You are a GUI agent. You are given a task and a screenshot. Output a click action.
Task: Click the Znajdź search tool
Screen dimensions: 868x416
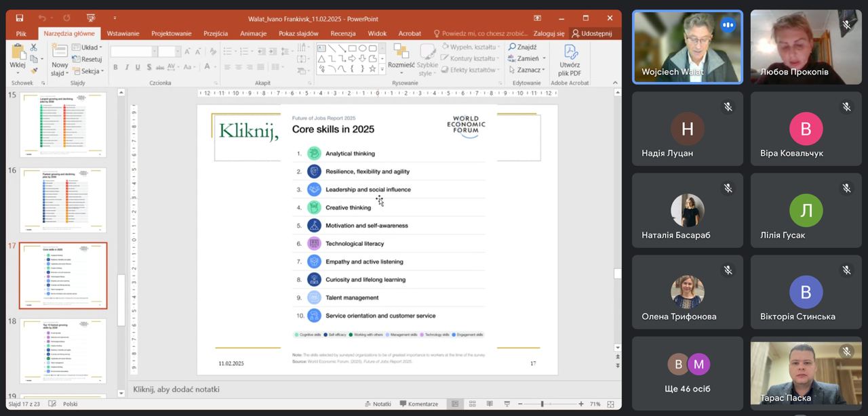[522, 47]
